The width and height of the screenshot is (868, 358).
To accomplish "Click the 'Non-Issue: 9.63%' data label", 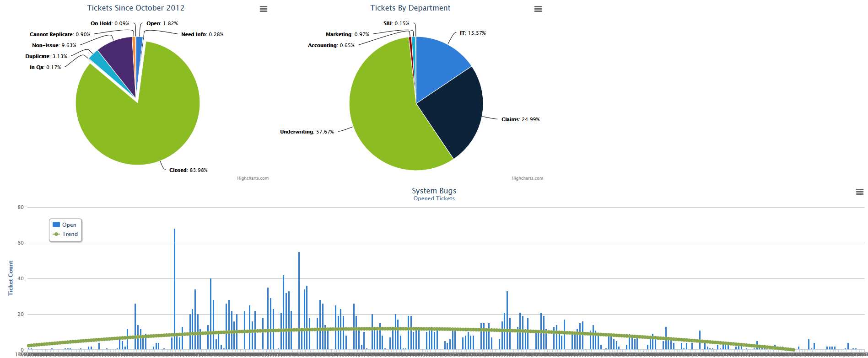I will (x=54, y=45).
